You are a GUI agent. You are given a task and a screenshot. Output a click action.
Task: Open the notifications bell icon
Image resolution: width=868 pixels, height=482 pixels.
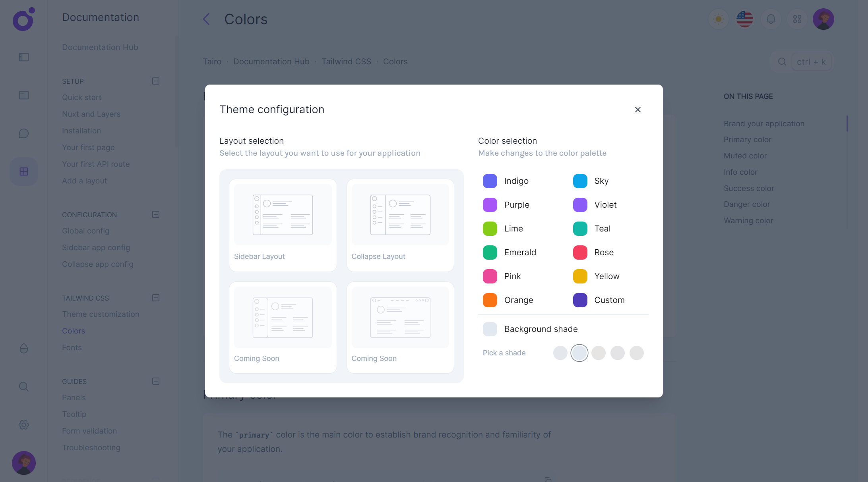[771, 19]
